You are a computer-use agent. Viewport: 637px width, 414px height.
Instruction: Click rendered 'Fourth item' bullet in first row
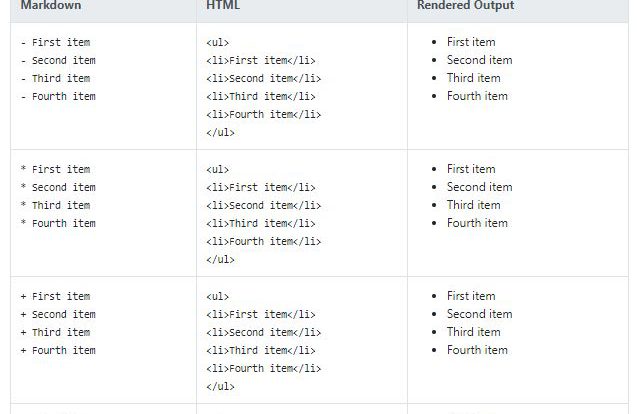tap(477, 96)
